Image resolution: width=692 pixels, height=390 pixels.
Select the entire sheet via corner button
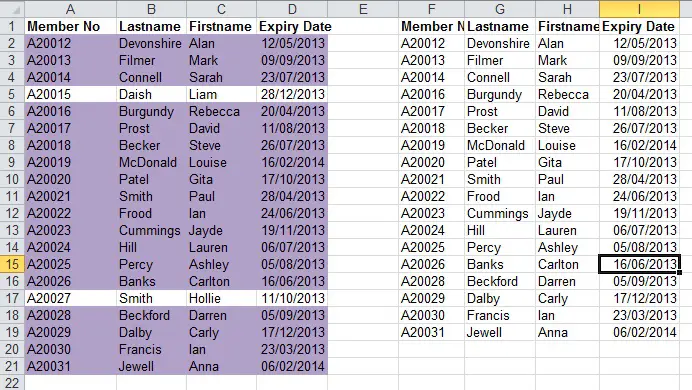[x=12, y=9]
